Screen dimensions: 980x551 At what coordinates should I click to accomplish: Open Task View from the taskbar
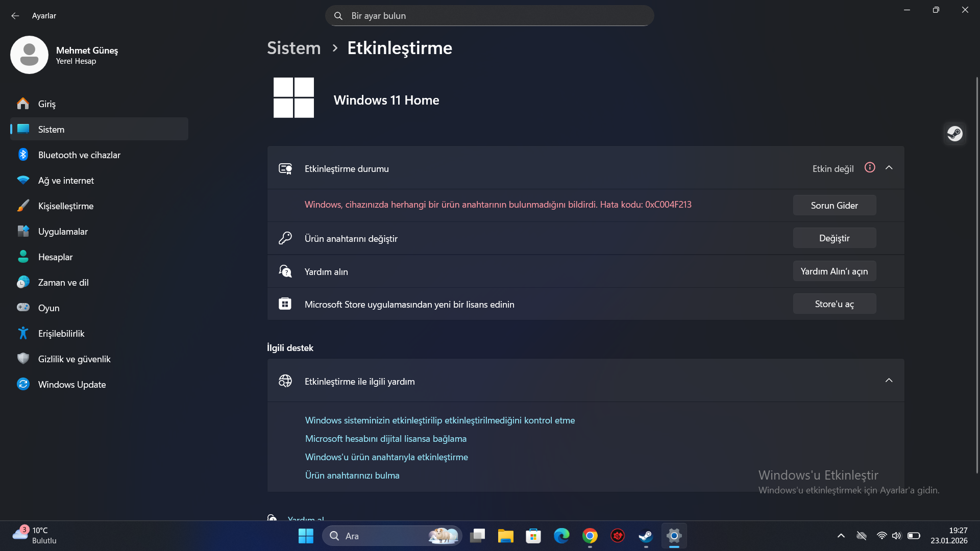(x=477, y=536)
